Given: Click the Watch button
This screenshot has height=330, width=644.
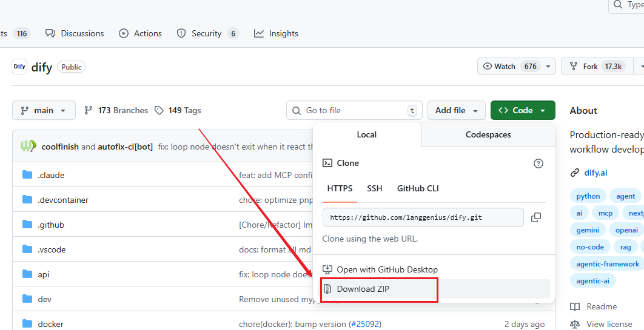Looking at the screenshot, I should [x=509, y=67].
